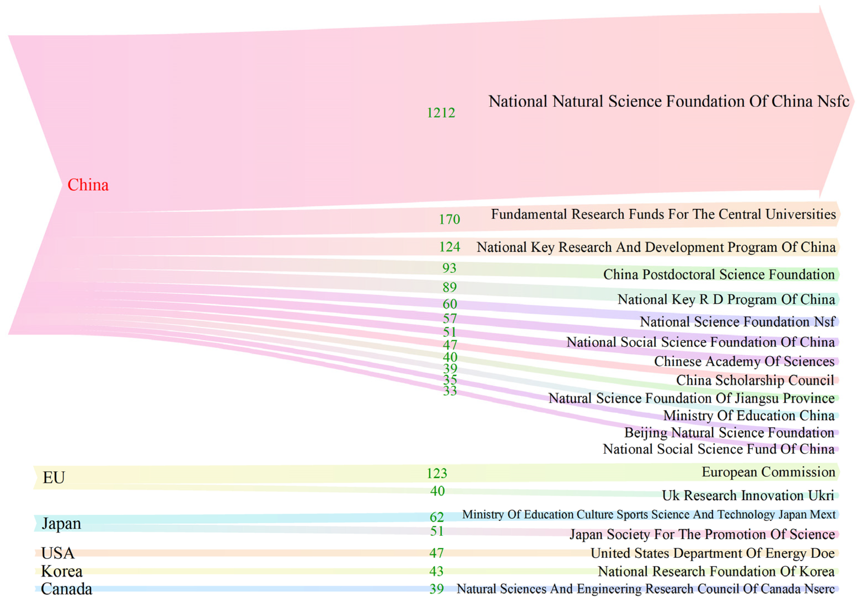Click Beijing Natural Science Foundation label

pyautogui.click(x=729, y=432)
